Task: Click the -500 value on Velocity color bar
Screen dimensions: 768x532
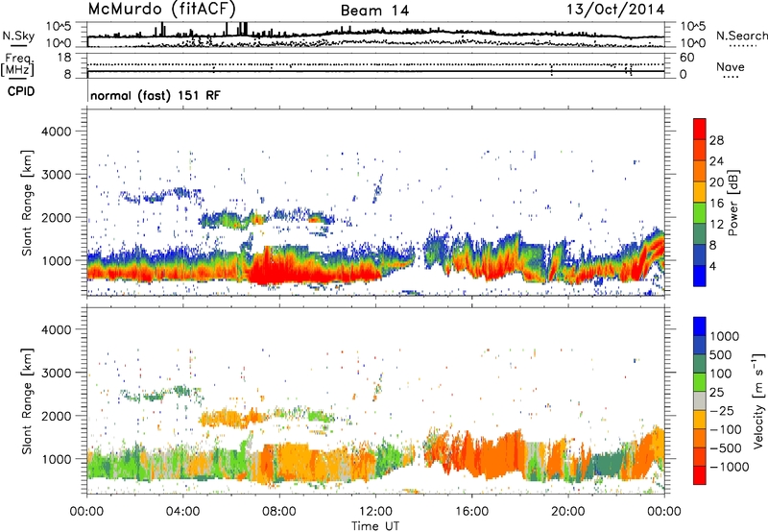Action: (726, 448)
